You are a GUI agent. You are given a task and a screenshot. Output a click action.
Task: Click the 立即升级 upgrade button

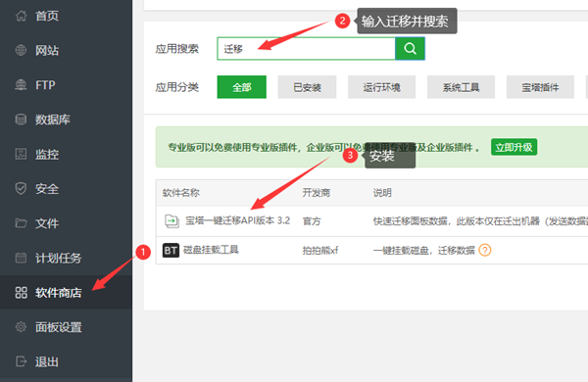[x=514, y=147]
